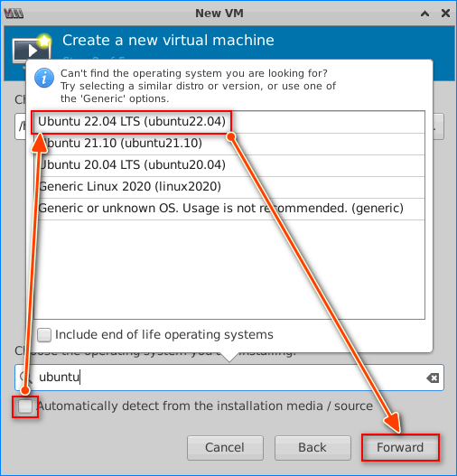The width and height of the screenshot is (457, 476).
Task: Click the search magnifier icon
Action: [25, 378]
